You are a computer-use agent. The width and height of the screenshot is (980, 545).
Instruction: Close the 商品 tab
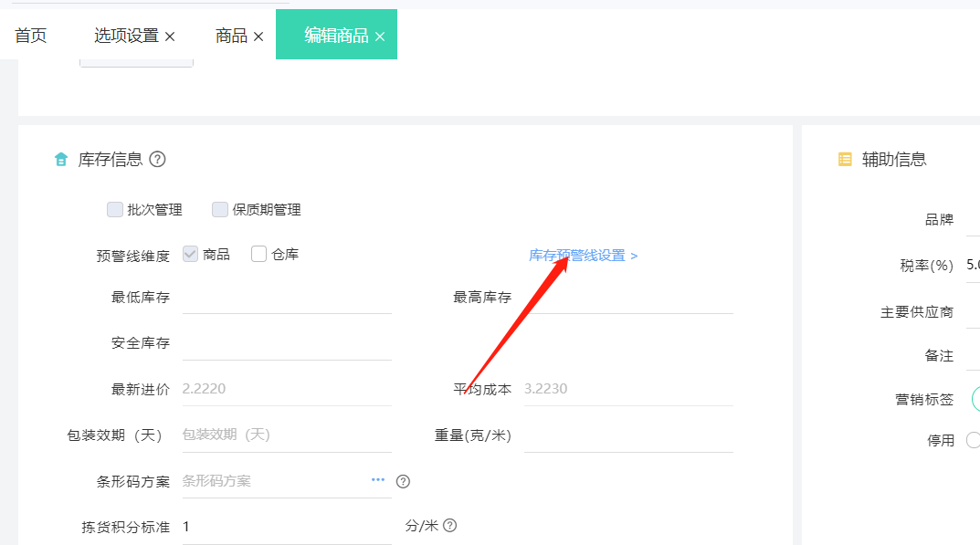[x=258, y=36]
